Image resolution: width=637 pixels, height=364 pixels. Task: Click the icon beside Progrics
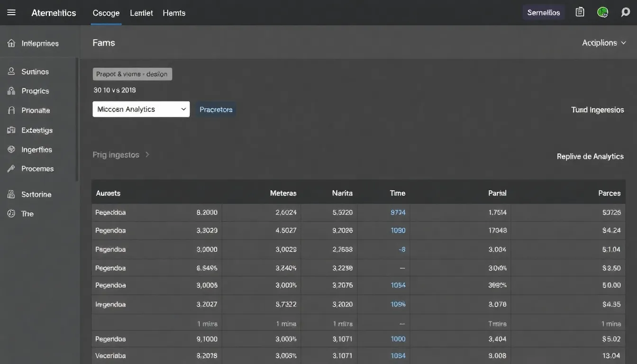11,91
